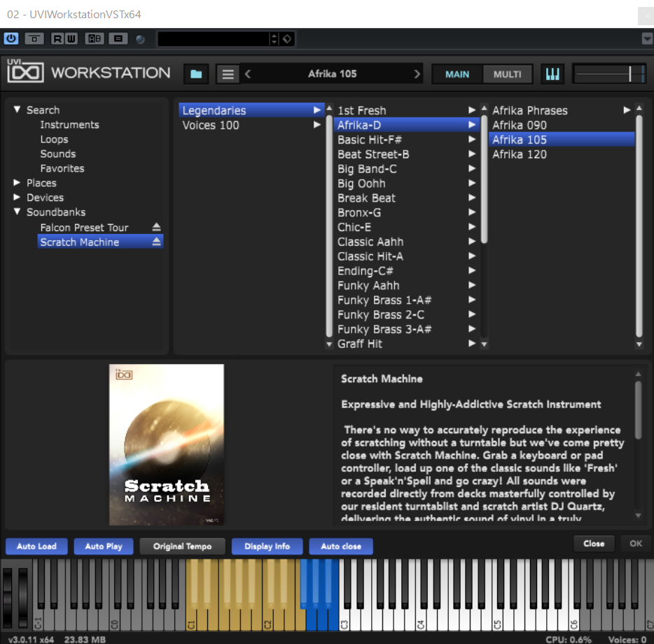This screenshot has height=644, width=654.
Task: Toggle the A/B compare button
Action: pyautogui.click(x=95, y=38)
